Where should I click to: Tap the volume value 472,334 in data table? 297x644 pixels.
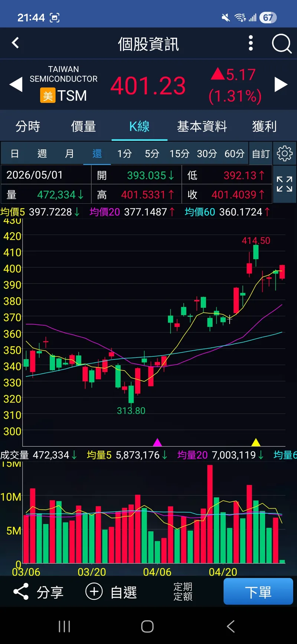[56, 195]
